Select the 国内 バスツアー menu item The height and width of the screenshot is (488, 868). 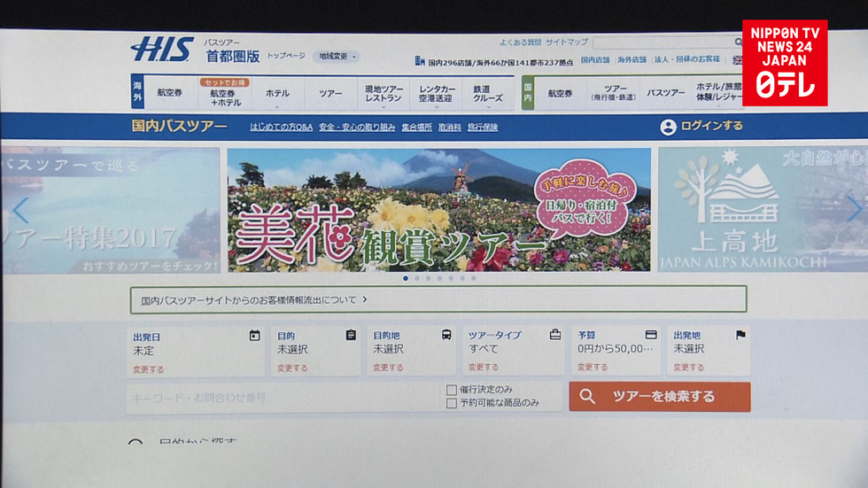(x=666, y=93)
